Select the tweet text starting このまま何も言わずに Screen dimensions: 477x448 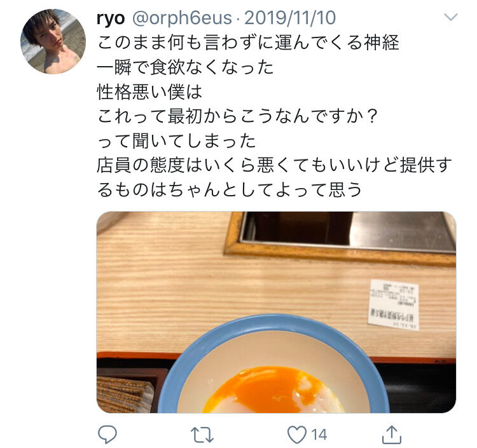274,116
